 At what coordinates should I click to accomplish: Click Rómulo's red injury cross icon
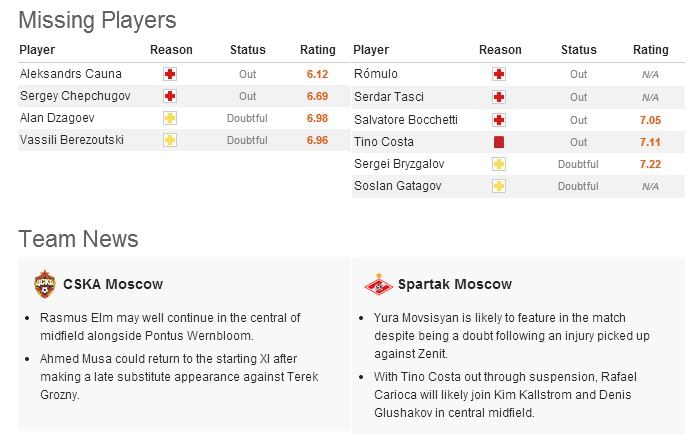pyautogui.click(x=499, y=74)
